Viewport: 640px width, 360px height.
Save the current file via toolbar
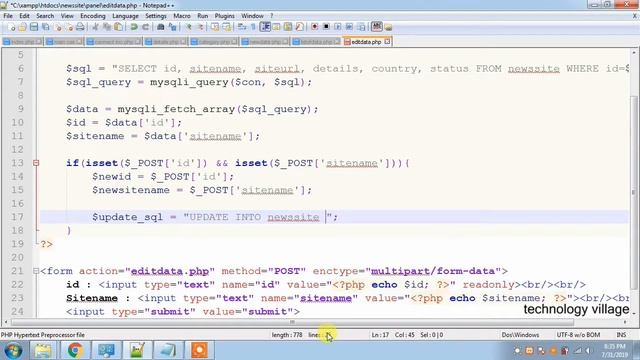pos(34,27)
